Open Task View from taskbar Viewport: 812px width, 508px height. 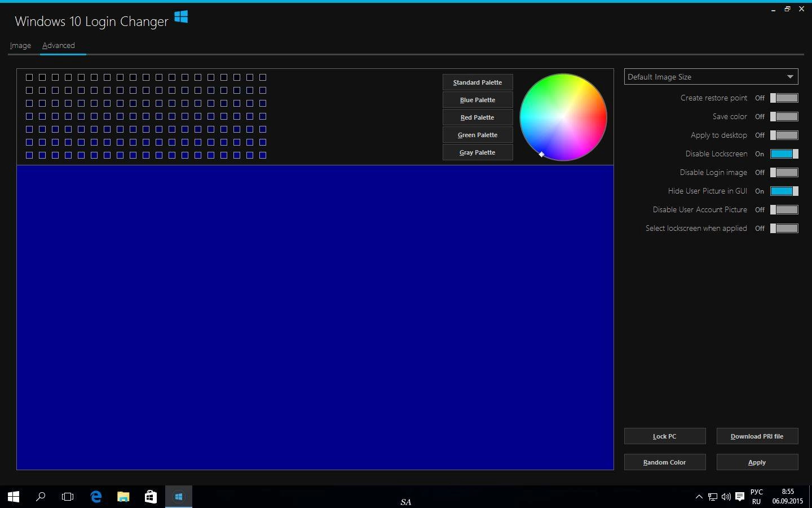[68, 497]
